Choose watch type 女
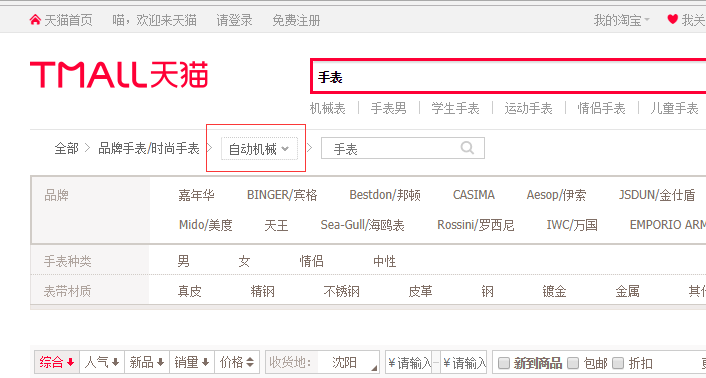This screenshot has height=378, width=706. [244, 261]
